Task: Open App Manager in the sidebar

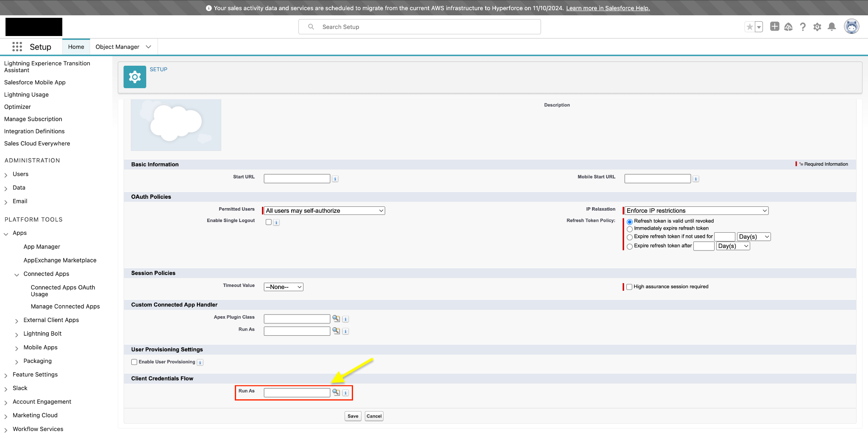Action: pyautogui.click(x=42, y=247)
